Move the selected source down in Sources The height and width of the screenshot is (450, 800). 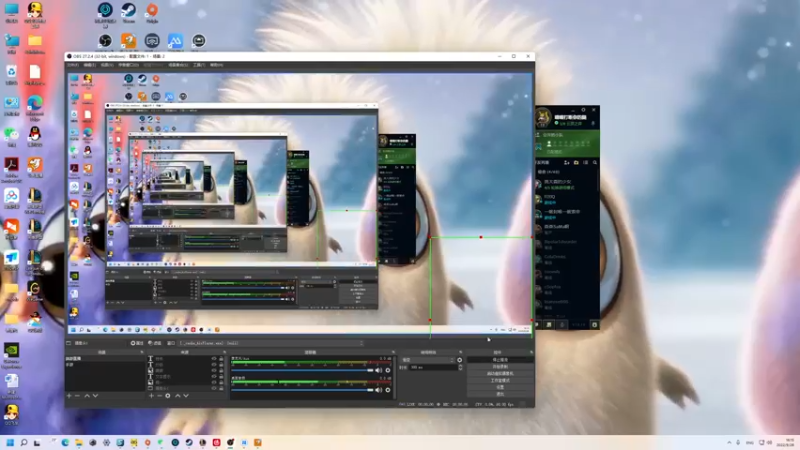click(186, 396)
